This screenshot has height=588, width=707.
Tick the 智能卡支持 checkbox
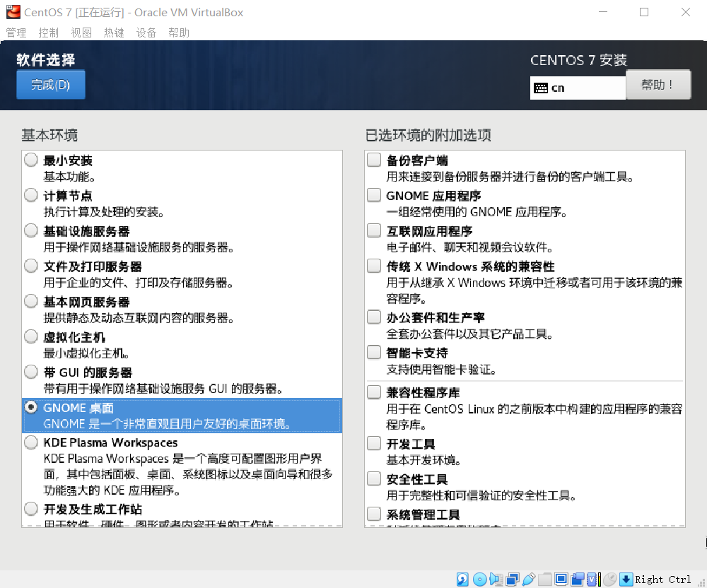coord(374,353)
